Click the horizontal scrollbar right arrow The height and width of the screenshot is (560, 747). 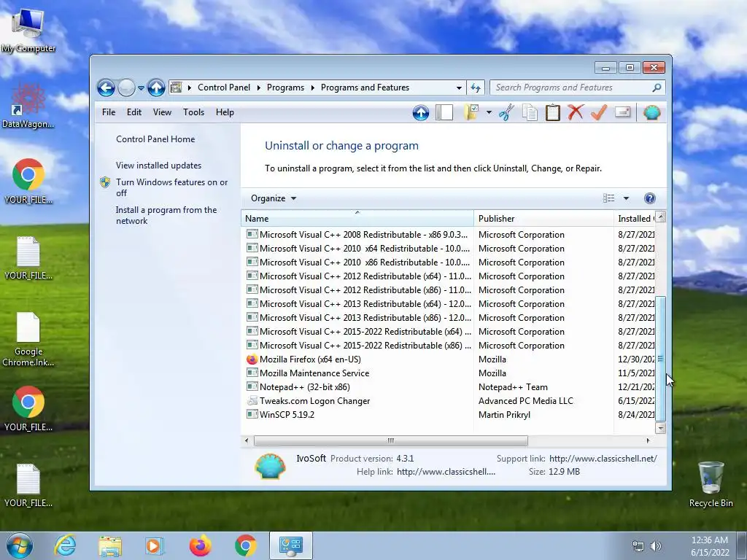[648, 440]
